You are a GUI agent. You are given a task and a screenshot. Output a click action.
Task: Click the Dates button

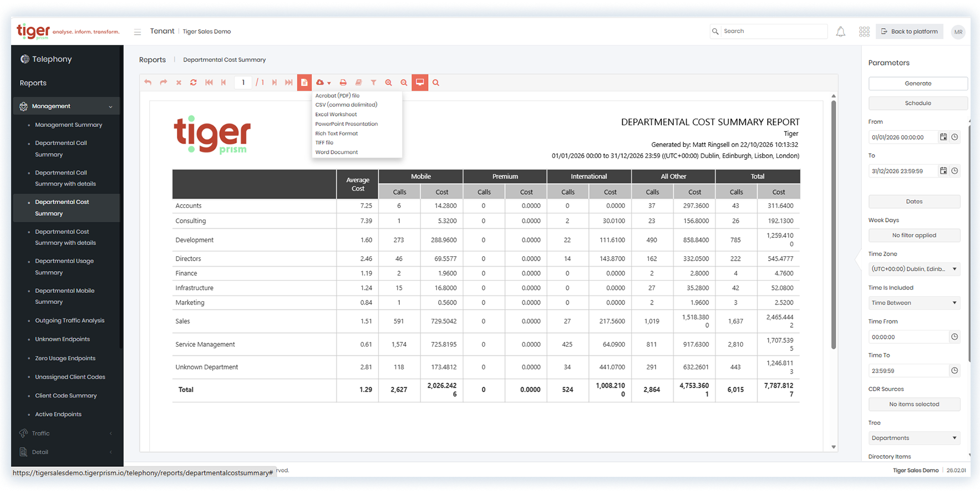(x=914, y=201)
